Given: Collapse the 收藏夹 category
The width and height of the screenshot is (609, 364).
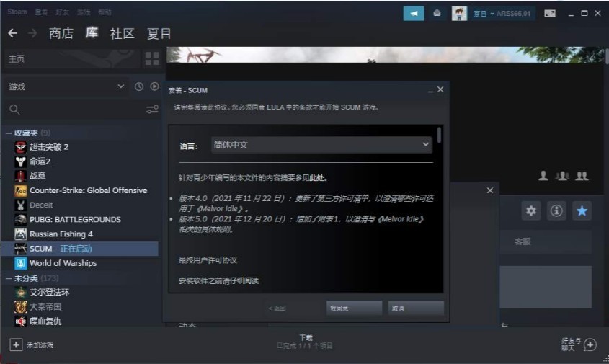Looking at the screenshot, I should [9, 133].
